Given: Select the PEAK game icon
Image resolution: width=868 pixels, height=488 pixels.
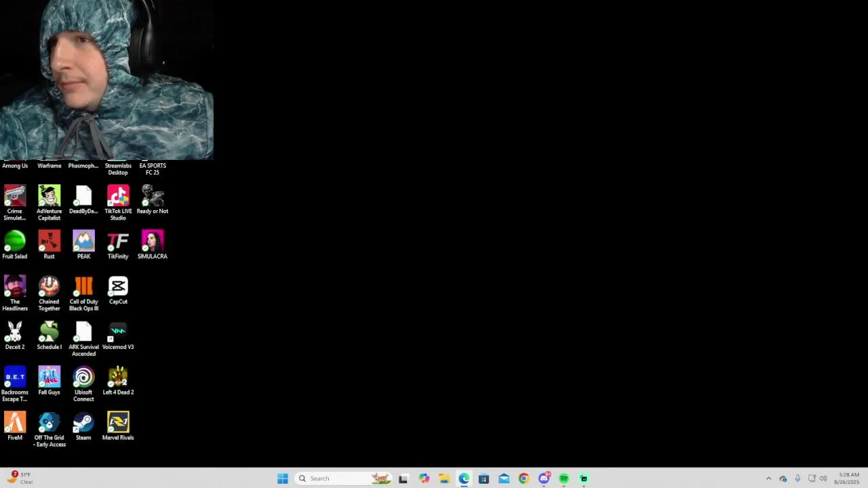Looking at the screenshot, I should click(83, 245).
